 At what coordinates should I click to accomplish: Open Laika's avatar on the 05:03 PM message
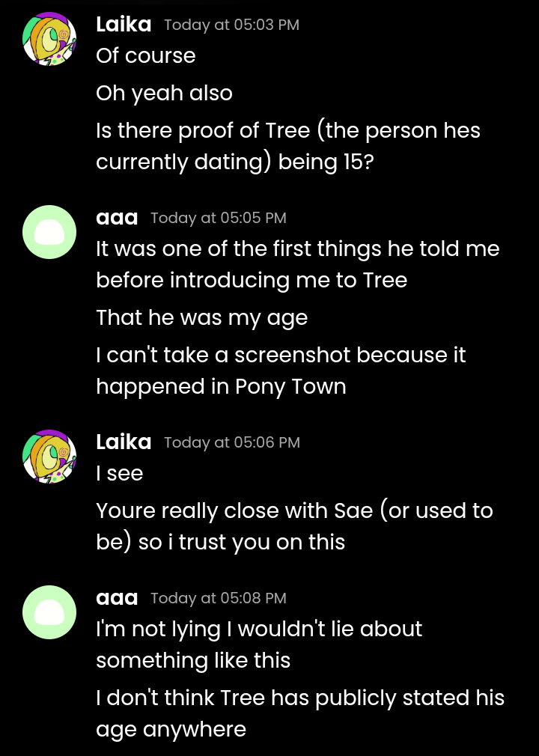pos(49,39)
